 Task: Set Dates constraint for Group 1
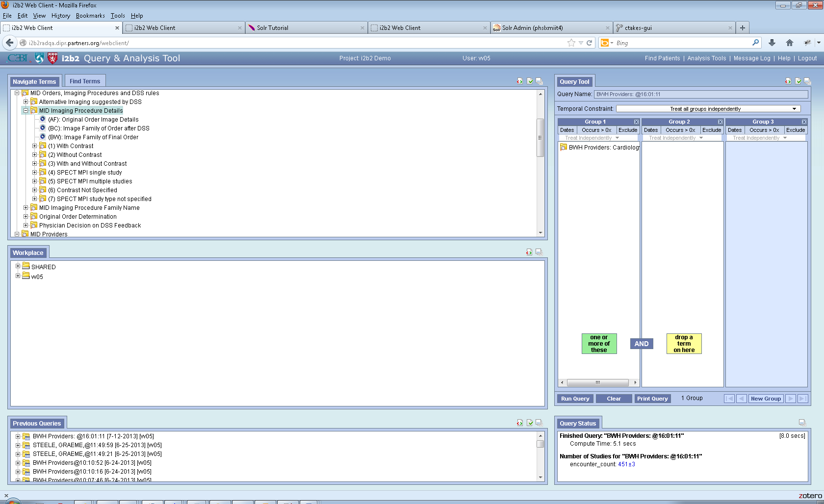[567, 130]
